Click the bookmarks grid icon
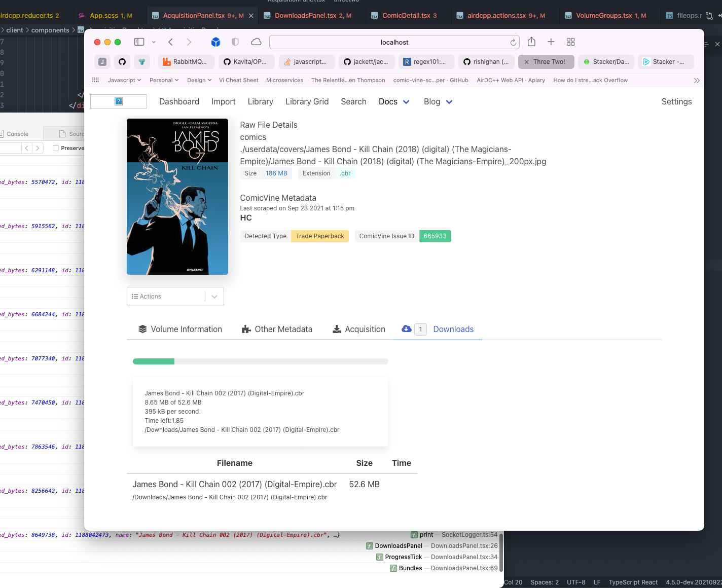Screen dimensions: 722x588 tap(95, 80)
